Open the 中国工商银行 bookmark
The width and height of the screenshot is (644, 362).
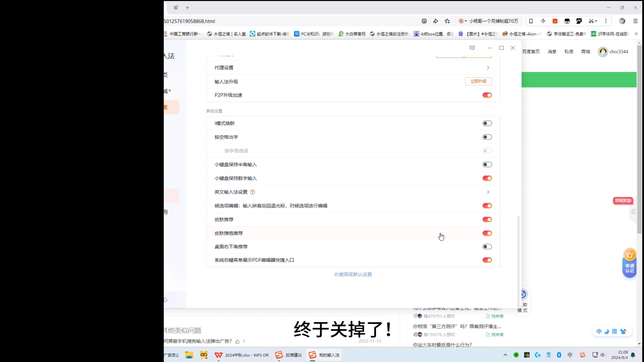183,34
